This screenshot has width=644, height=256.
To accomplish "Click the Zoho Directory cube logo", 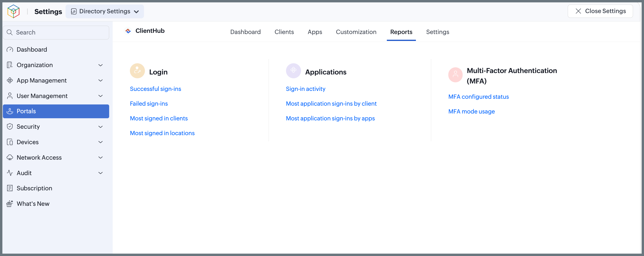I will coord(14,11).
